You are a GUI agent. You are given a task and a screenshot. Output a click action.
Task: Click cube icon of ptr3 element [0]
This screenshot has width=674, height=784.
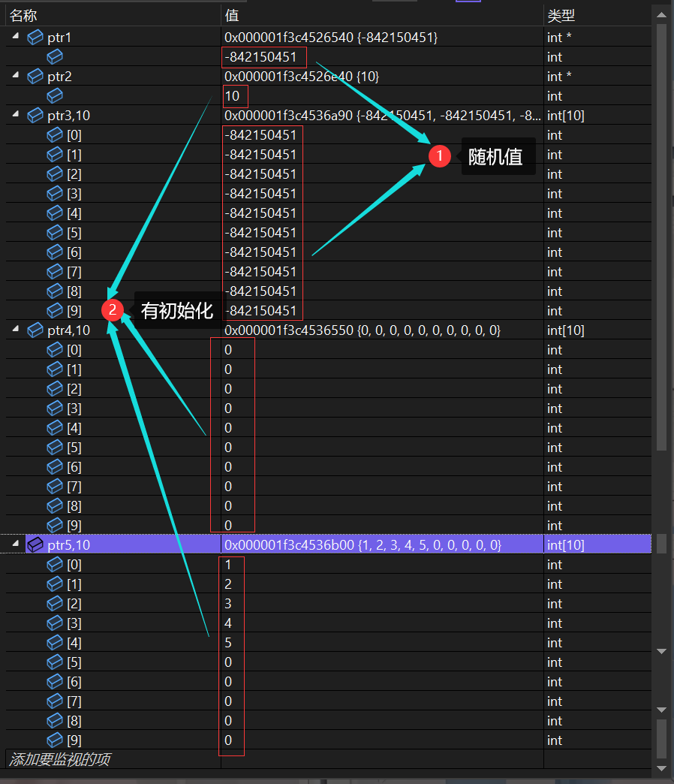click(55, 135)
